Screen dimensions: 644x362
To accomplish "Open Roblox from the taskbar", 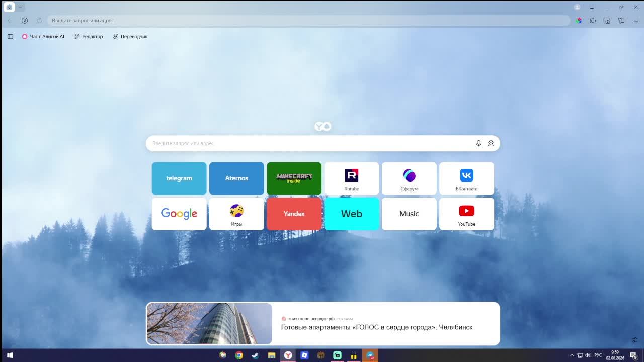I will click(x=304, y=355).
